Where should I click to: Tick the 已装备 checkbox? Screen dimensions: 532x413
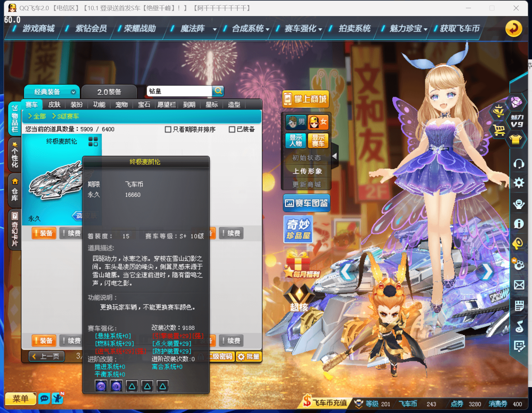pyautogui.click(x=232, y=129)
